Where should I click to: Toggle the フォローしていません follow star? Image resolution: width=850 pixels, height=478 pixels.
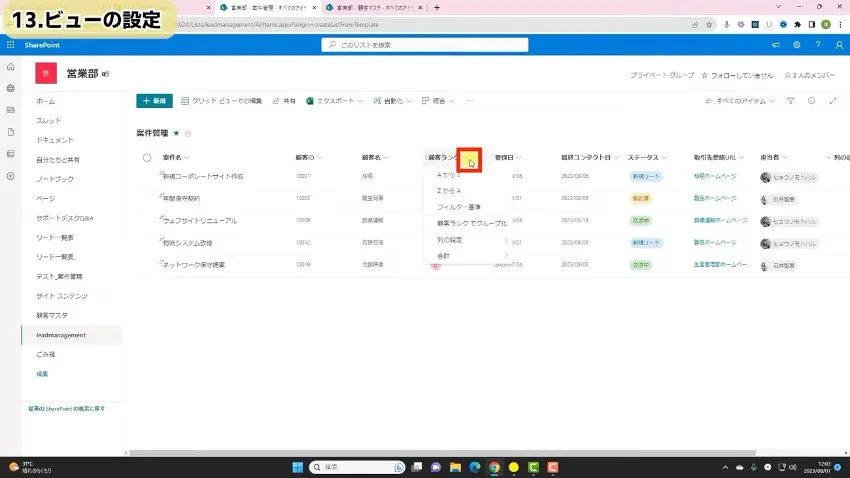click(706, 75)
